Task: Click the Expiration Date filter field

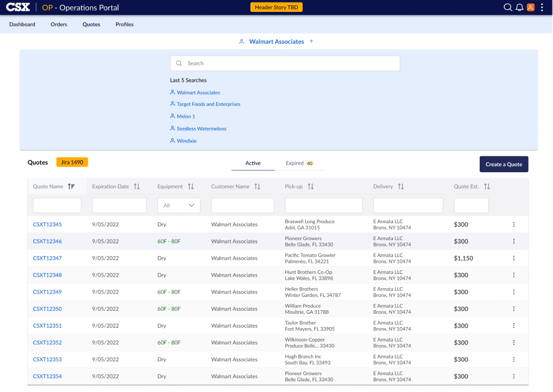Action: (119, 205)
